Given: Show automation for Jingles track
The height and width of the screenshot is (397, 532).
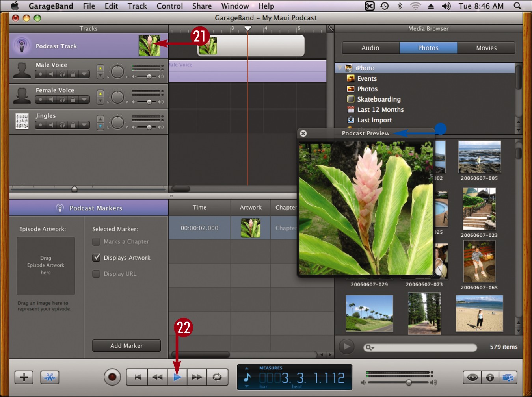Looking at the screenshot, I should pos(84,125).
